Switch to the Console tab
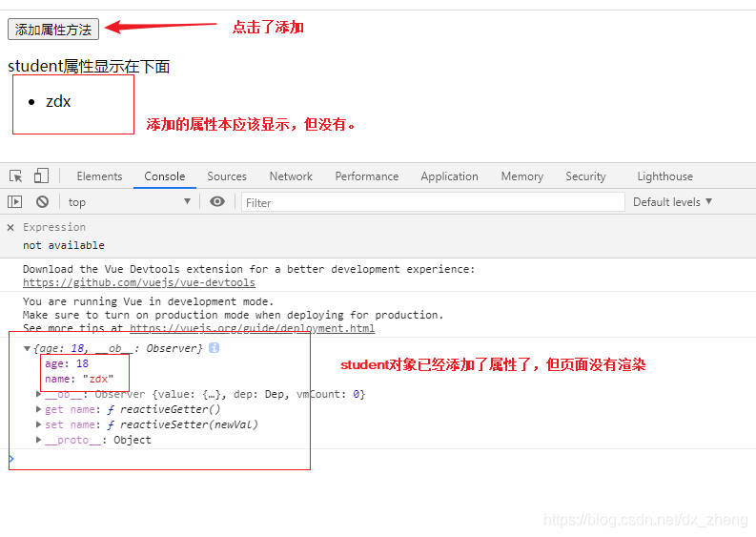Viewport: 756px width, 537px height. 164,176
